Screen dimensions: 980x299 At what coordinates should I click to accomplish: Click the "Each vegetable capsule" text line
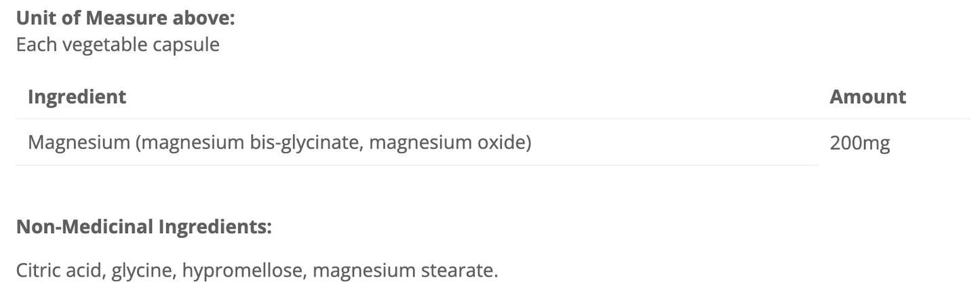pyautogui.click(x=117, y=45)
